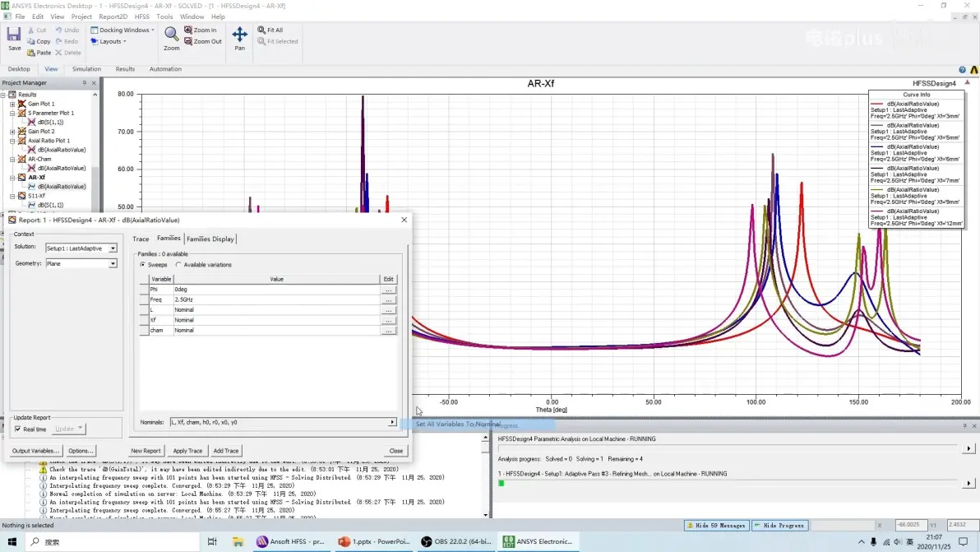Click Add Trace button

click(x=225, y=451)
